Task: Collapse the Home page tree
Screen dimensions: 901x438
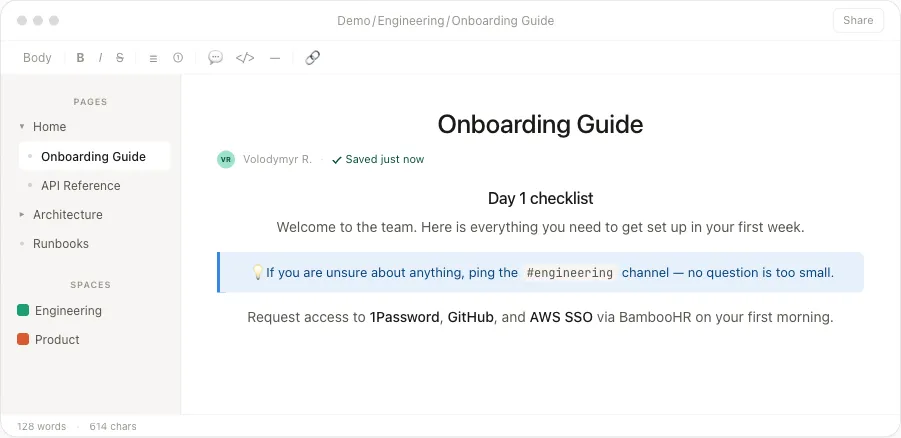Action: tap(22, 127)
